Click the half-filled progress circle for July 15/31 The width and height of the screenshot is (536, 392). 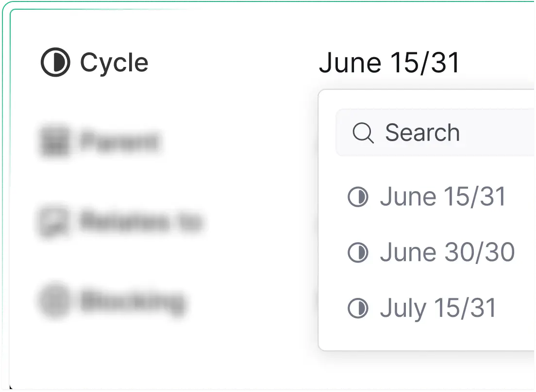[359, 308]
